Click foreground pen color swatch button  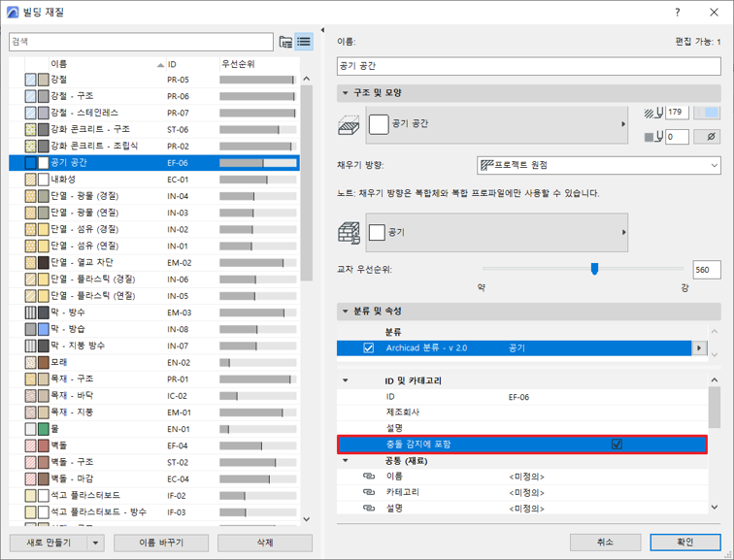pos(707,113)
